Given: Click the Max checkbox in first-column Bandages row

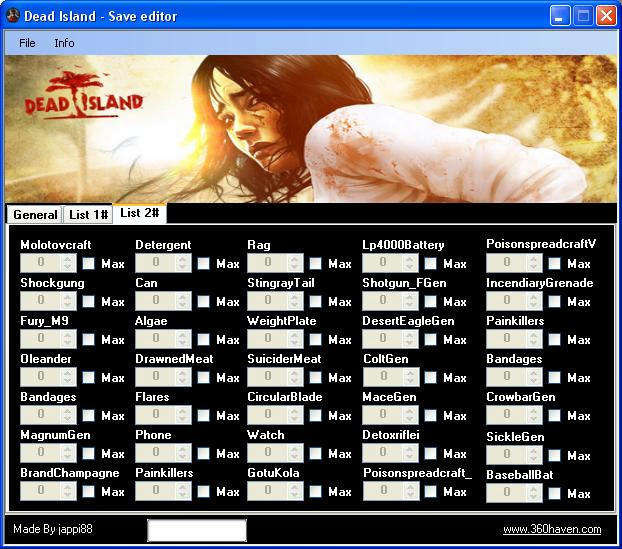Looking at the screenshot, I should (x=88, y=415).
